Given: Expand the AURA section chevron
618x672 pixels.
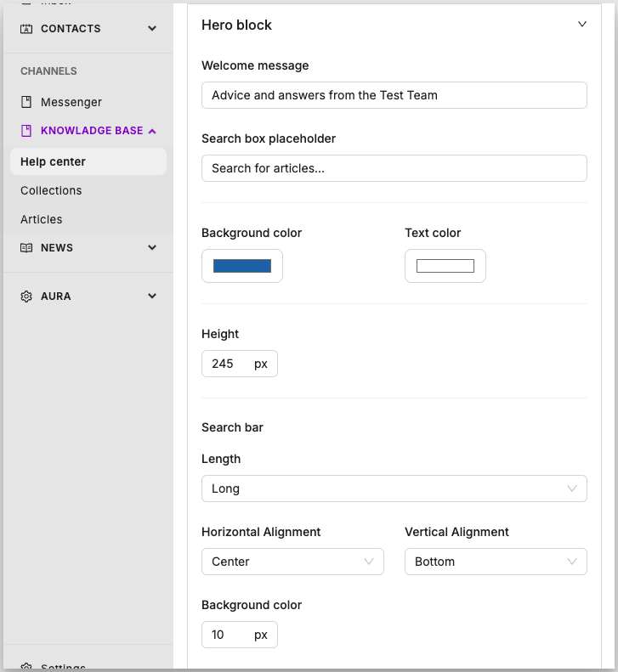Looking at the screenshot, I should [152, 296].
